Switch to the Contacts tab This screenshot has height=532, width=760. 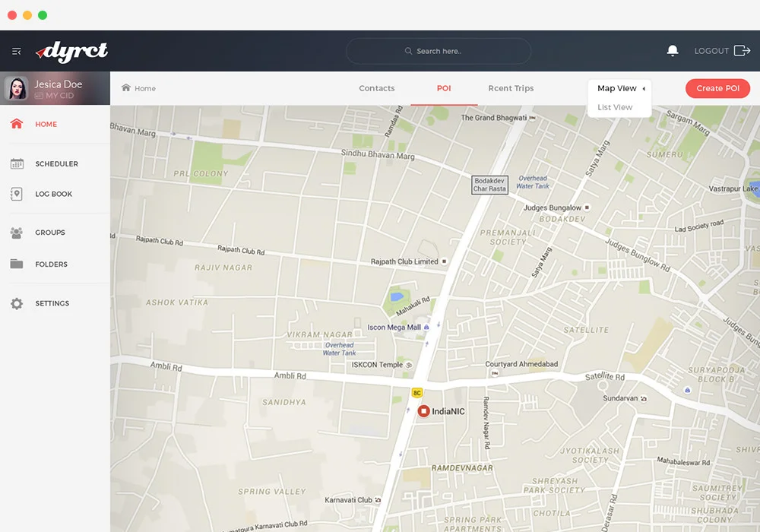377,88
